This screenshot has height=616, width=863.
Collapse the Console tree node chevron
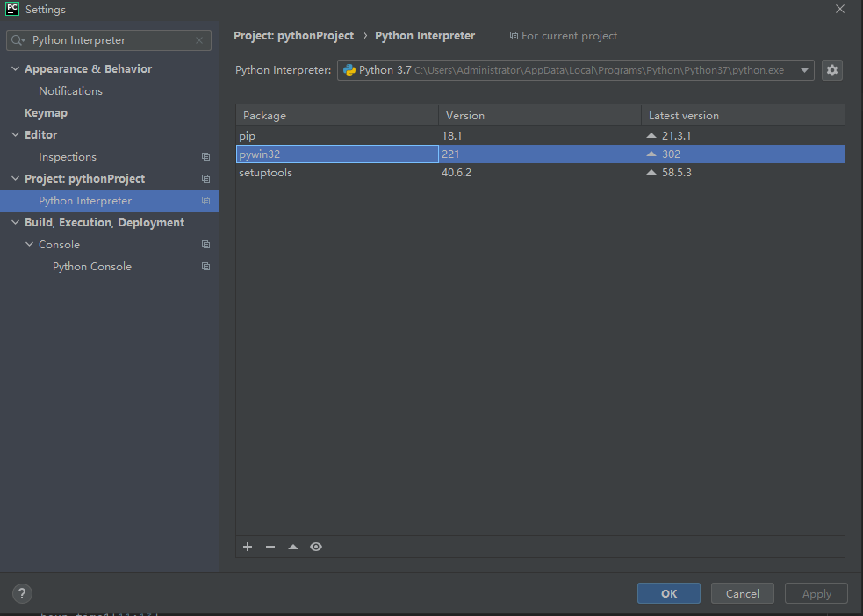coord(30,244)
